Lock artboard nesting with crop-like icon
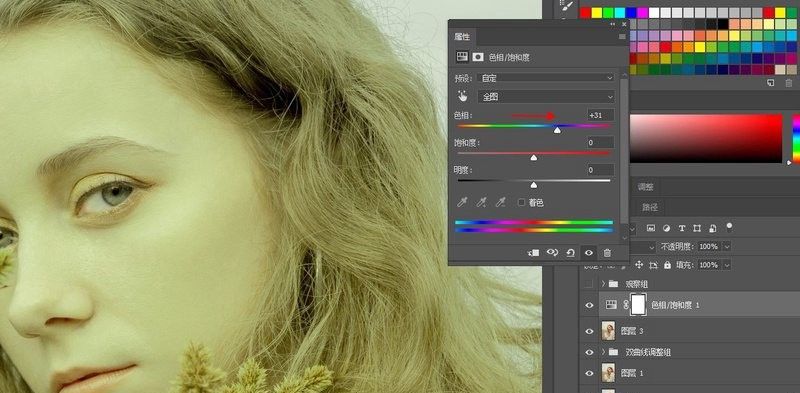This screenshot has height=393, width=800. [x=653, y=265]
